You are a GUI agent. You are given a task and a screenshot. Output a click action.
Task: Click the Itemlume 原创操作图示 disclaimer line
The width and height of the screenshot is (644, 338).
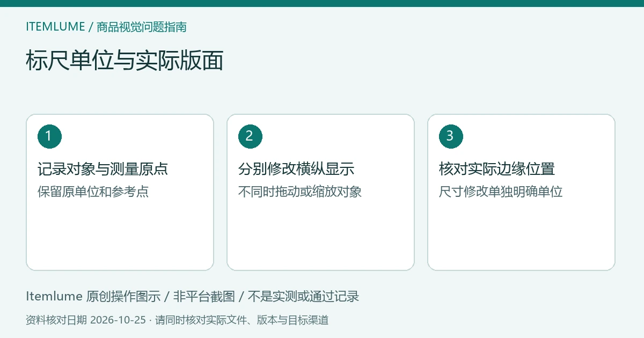[193, 296]
